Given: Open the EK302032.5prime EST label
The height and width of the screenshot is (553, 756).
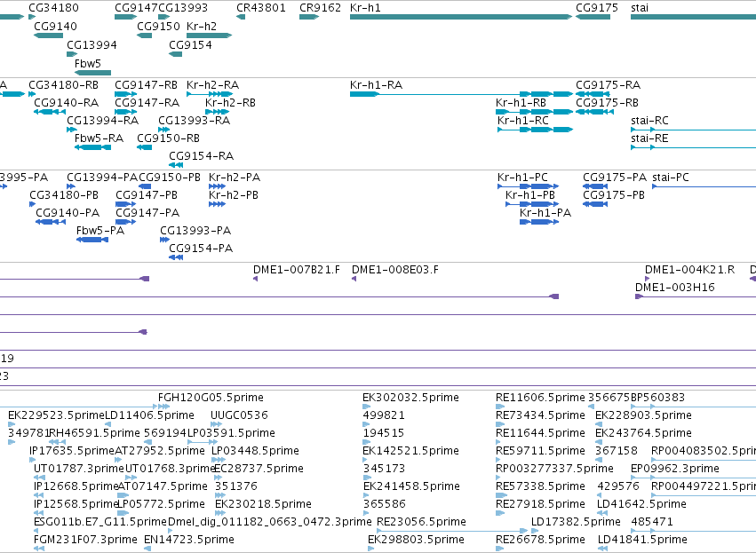Looking at the screenshot, I should pos(410,398).
